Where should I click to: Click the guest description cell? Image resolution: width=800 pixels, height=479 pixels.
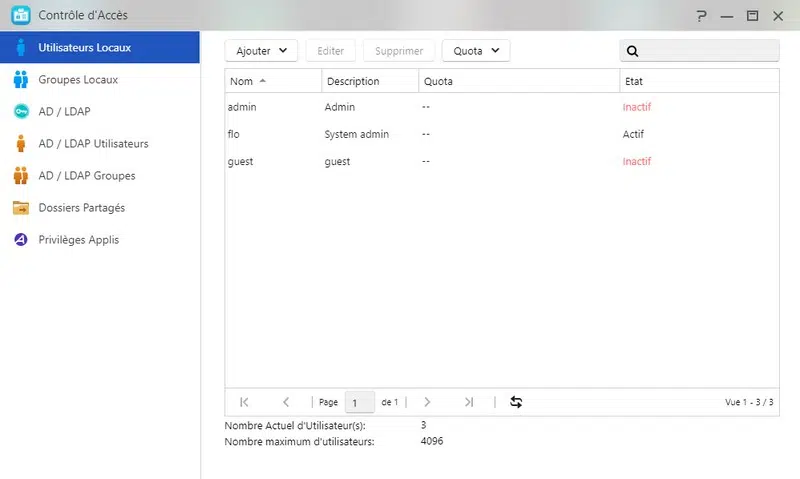[337, 162]
